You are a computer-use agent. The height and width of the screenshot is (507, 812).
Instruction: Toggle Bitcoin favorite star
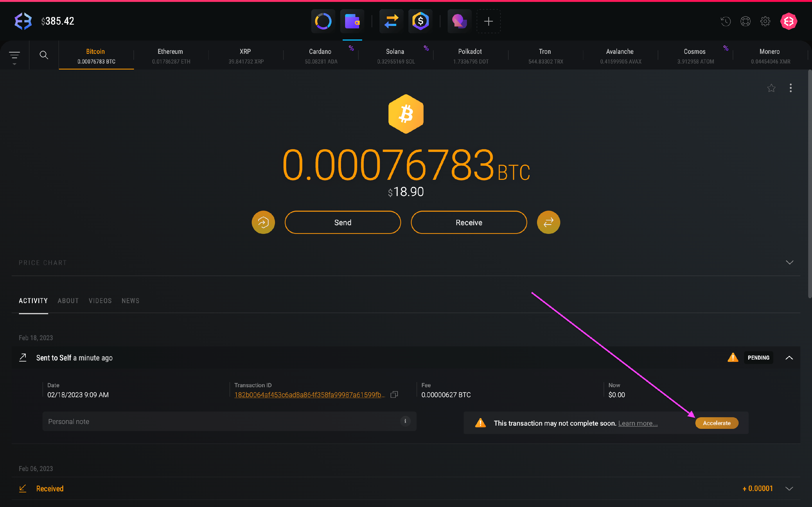pos(771,88)
